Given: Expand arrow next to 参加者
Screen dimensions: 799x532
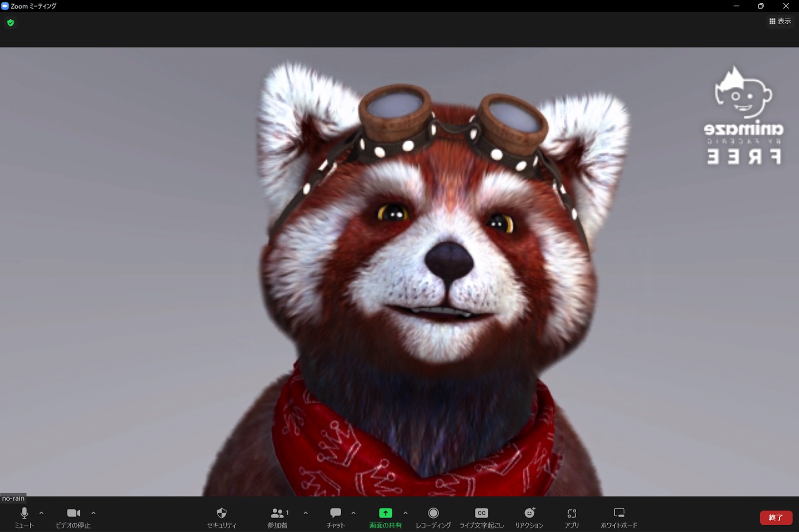Looking at the screenshot, I should 306,513.
